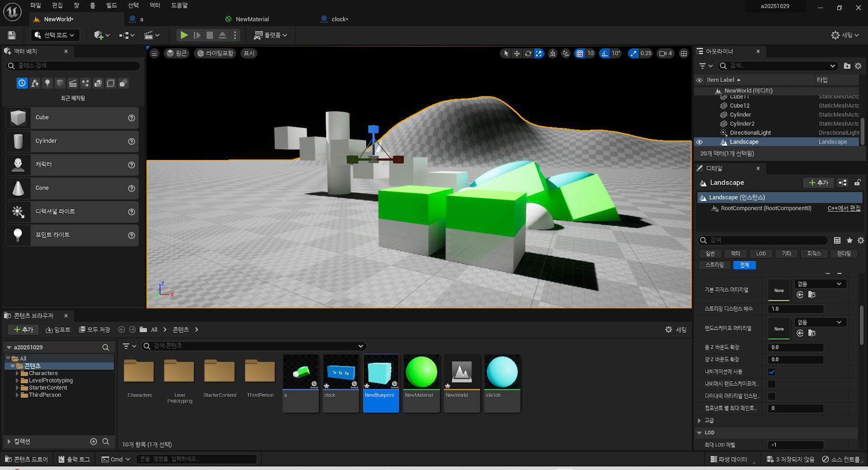The height and width of the screenshot is (470, 868).
Task: Start Play in Editor with the green play button
Action: (184, 35)
